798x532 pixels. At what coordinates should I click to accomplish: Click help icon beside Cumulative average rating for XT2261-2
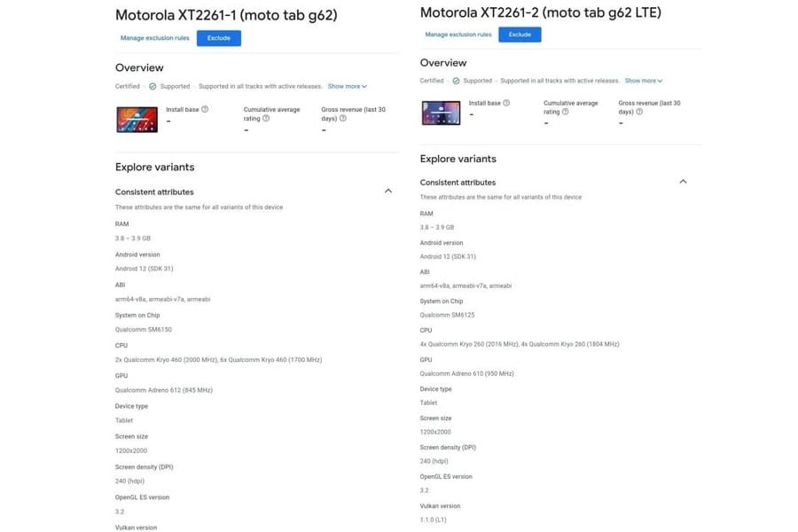[x=566, y=112]
